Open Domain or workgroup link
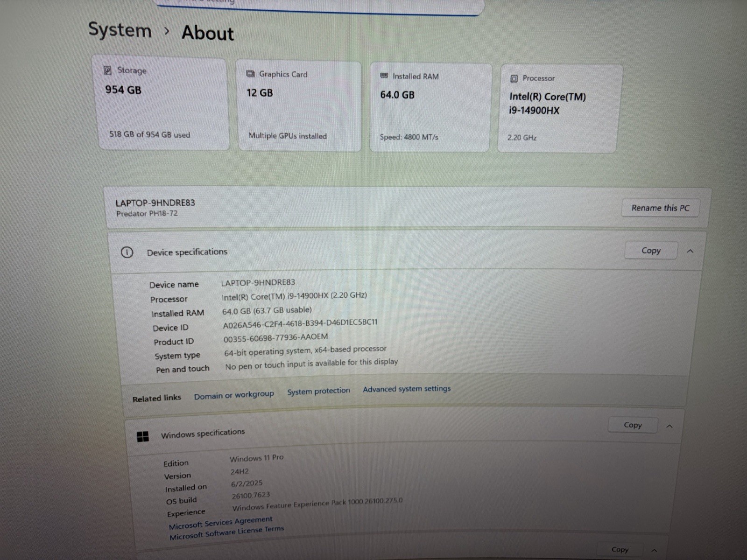 pos(234,395)
